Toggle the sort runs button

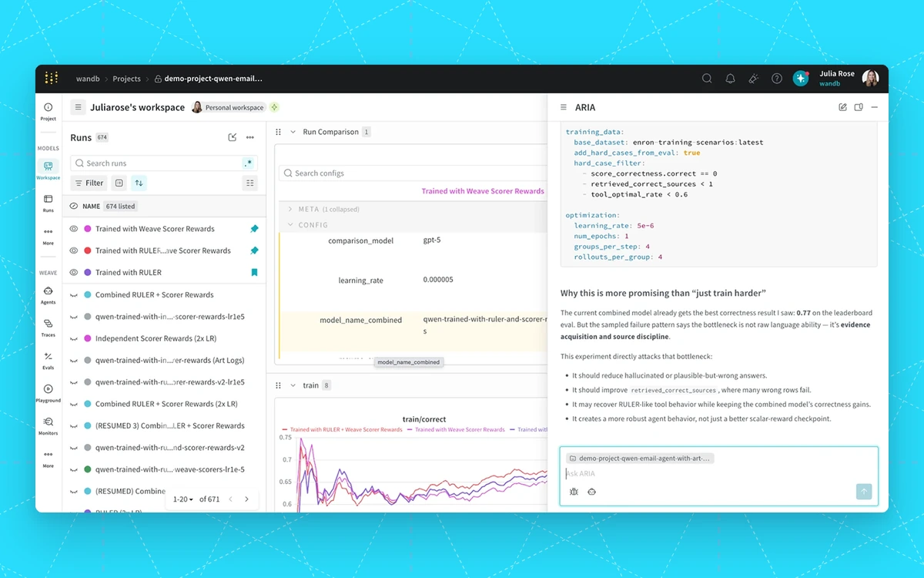[x=139, y=183]
